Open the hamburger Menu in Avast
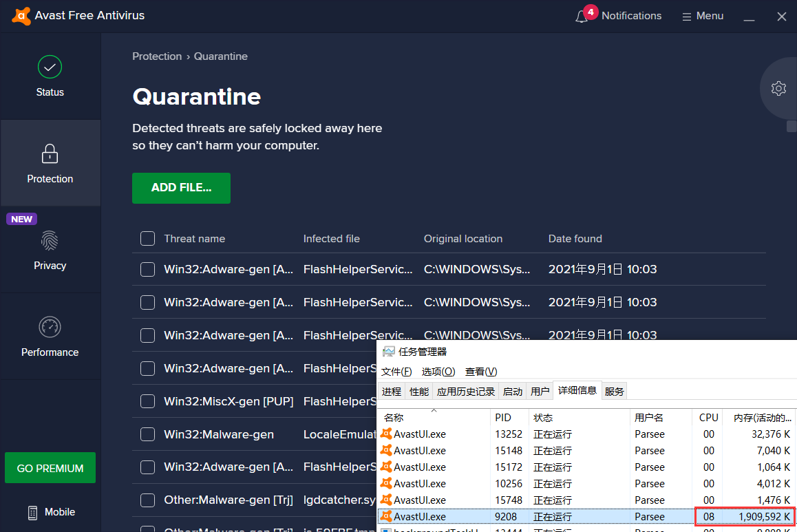Image resolution: width=797 pixels, height=532 pixels. point(703,16)
